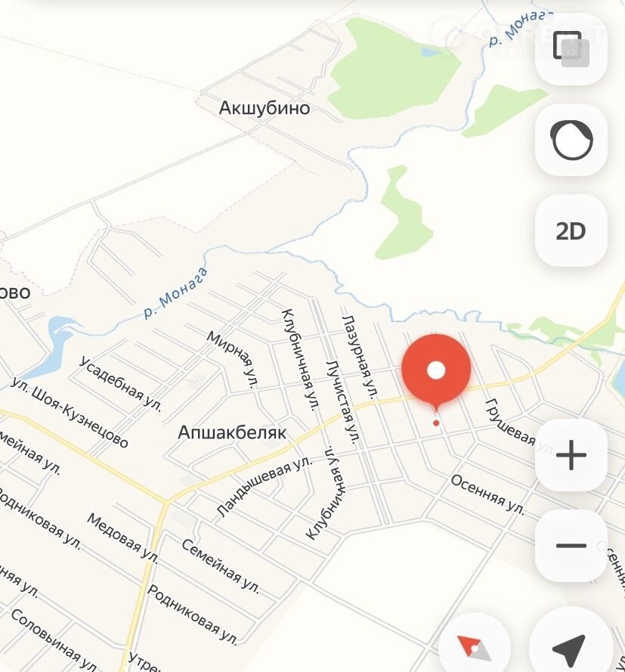Tap the Лазурная ул. street label
Screen dimensions: 625x672
pos(360,357)
